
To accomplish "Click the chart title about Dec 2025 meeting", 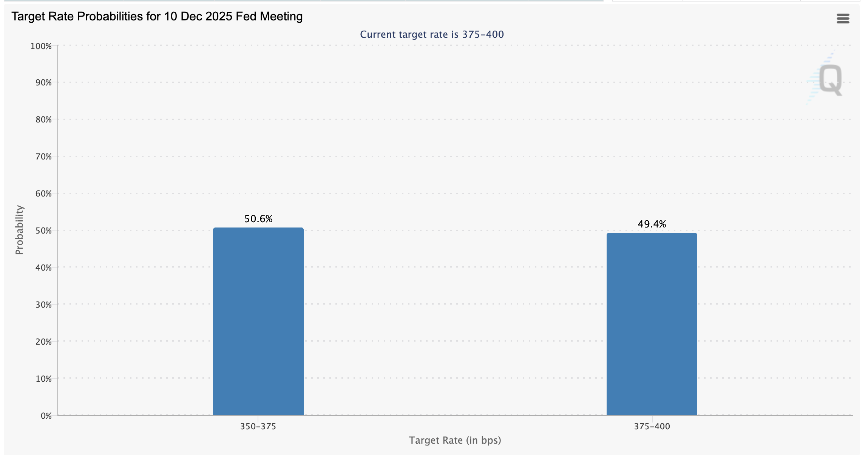I will [x=157, y=16].
